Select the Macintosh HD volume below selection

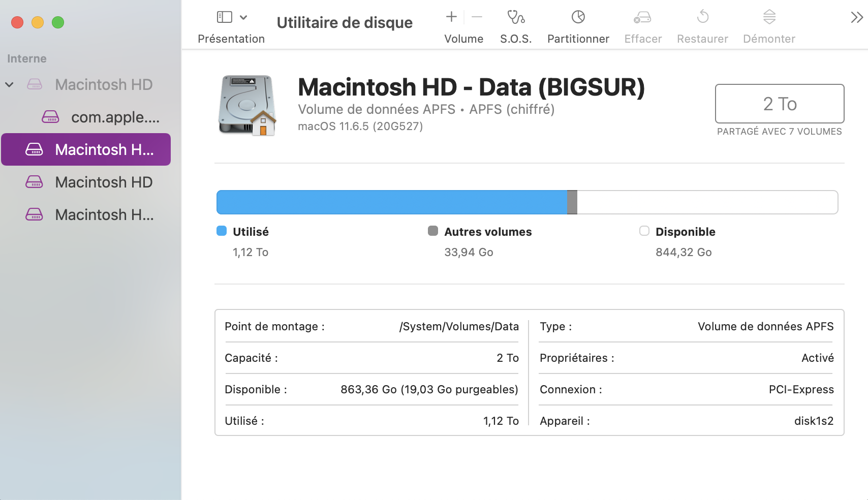89,182
